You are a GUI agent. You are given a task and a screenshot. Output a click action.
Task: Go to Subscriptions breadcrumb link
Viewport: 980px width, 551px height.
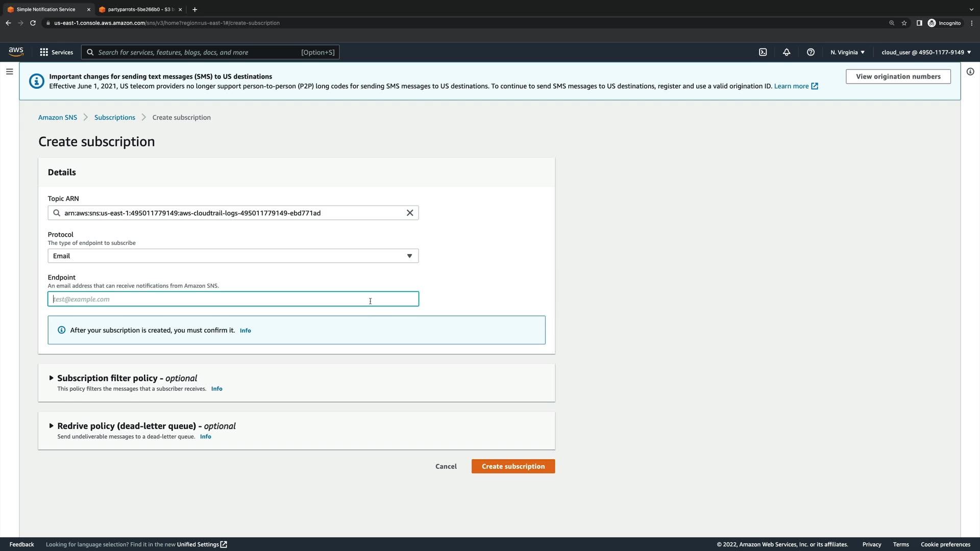[114, 117]
